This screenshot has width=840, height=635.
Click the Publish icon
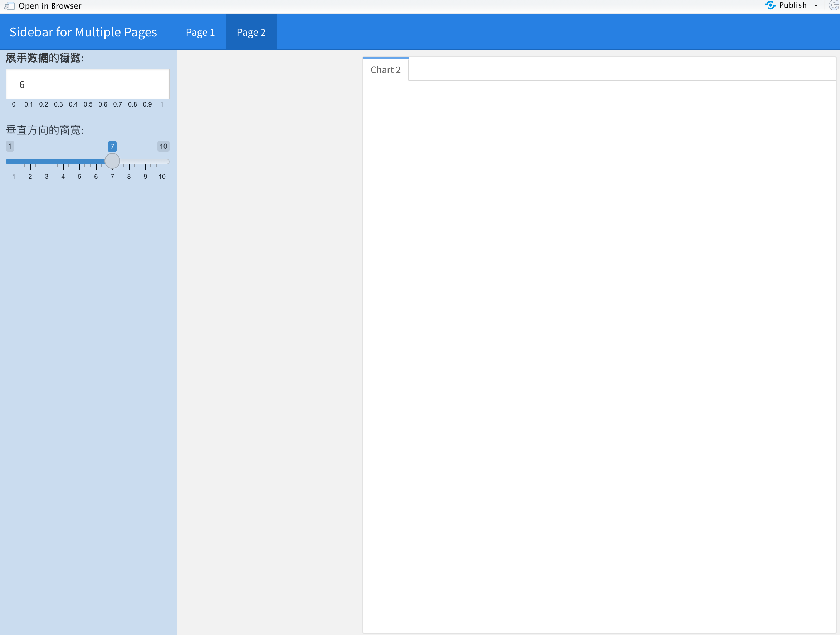tap(770, 5)
